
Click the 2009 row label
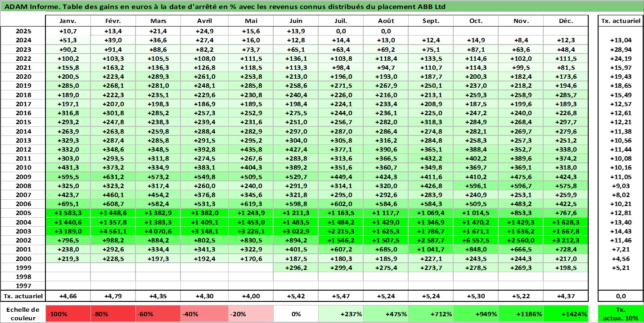point(23,176)
